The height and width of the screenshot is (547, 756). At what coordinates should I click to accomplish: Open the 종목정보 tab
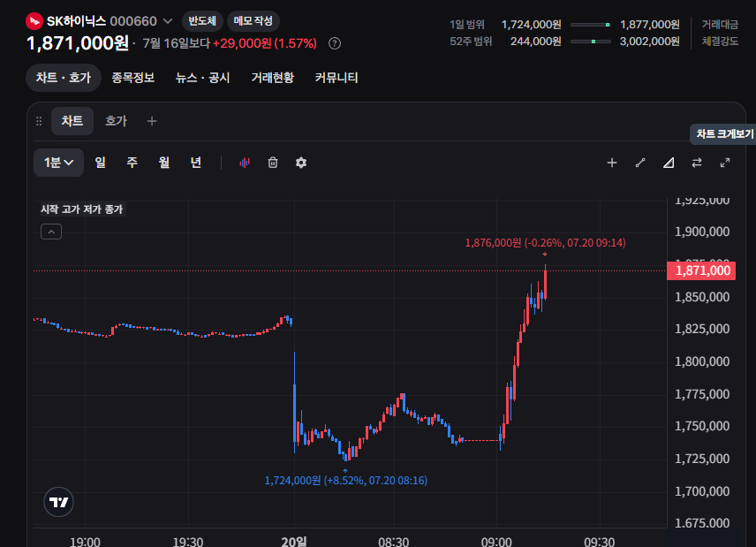coord(133,78)
